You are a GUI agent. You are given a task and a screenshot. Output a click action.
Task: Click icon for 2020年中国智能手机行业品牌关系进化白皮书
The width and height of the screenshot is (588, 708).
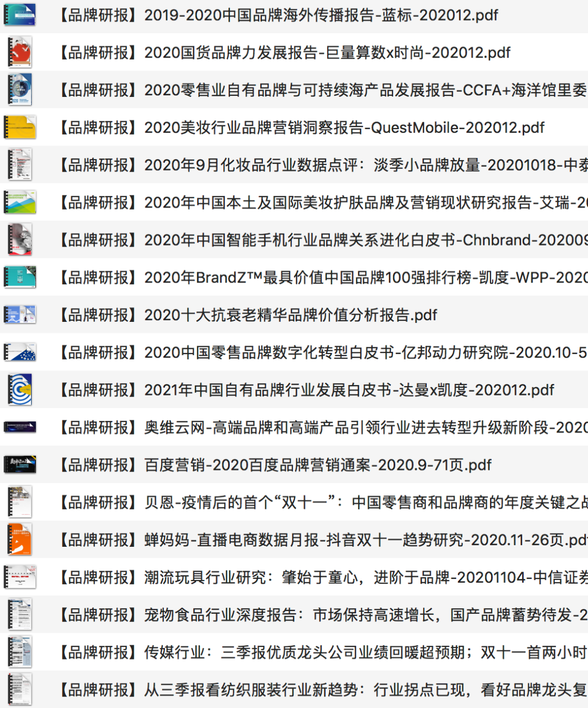click(20, 240)
